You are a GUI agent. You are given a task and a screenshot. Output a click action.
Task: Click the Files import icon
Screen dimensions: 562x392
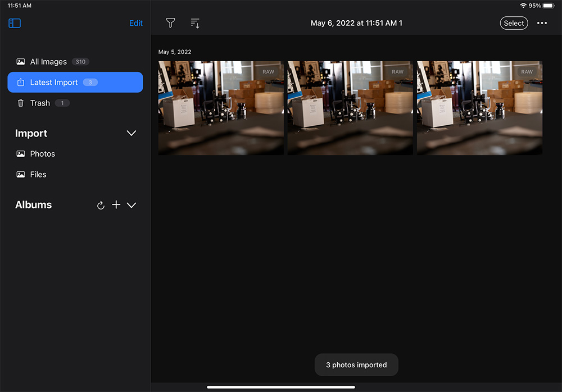coord(21,175)
